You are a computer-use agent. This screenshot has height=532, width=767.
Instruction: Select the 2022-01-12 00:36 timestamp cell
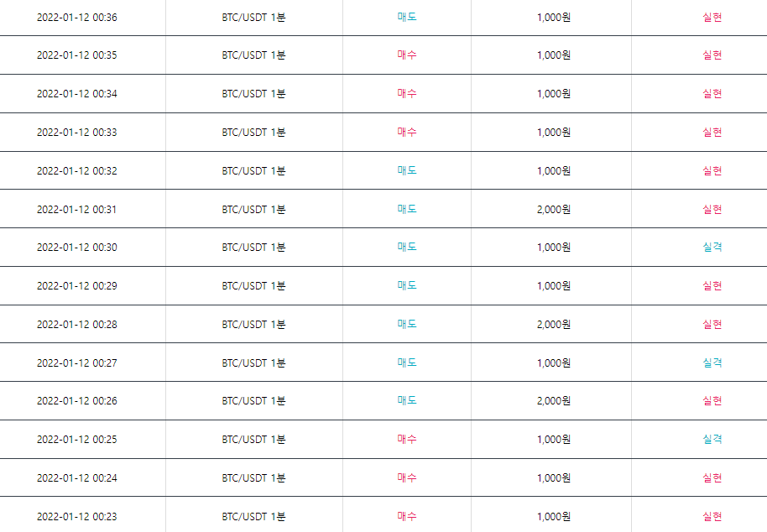77,17
